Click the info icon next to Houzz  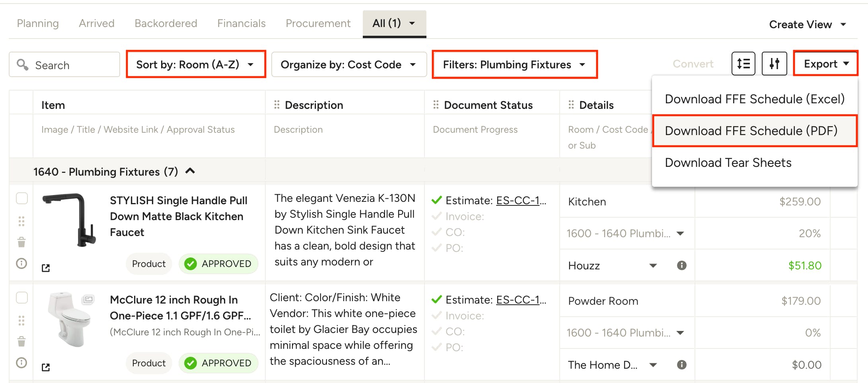pos(681,265)
